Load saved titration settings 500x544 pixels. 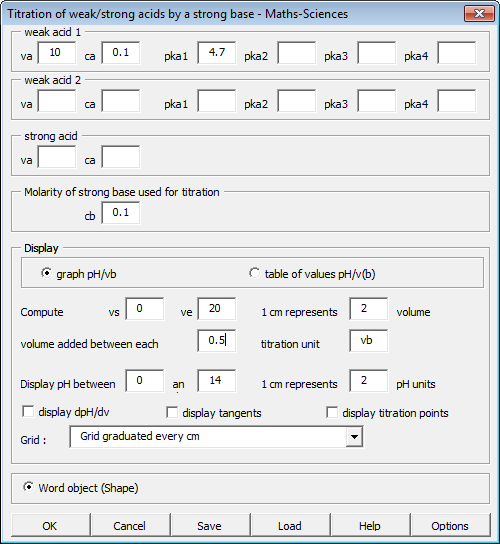290,526
